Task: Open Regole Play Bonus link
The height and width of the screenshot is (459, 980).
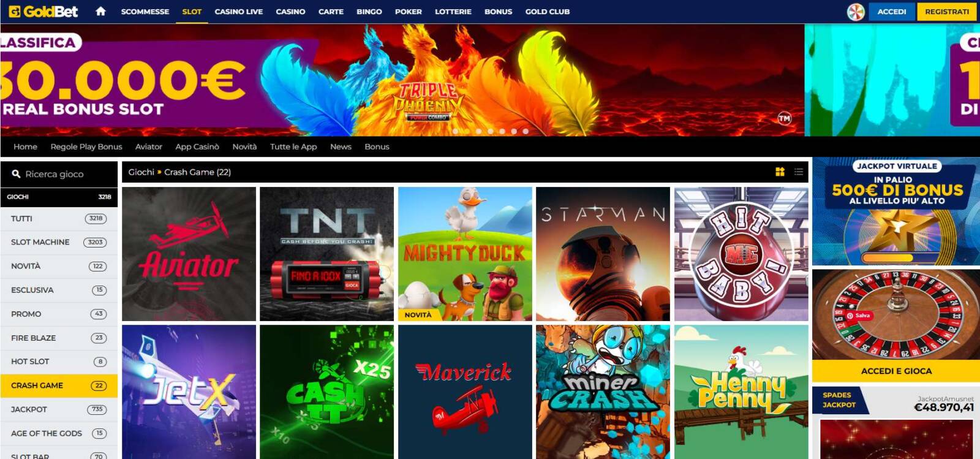Action: pos(86,147)
